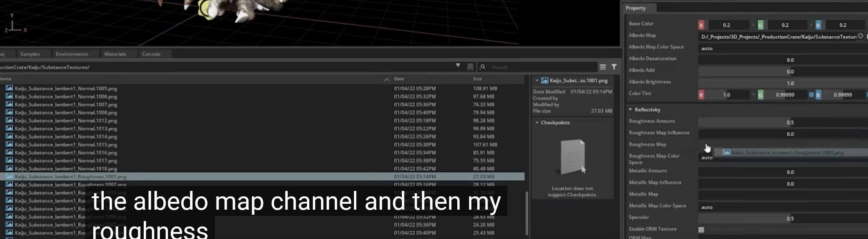Switch to the Environments tab

72,54
